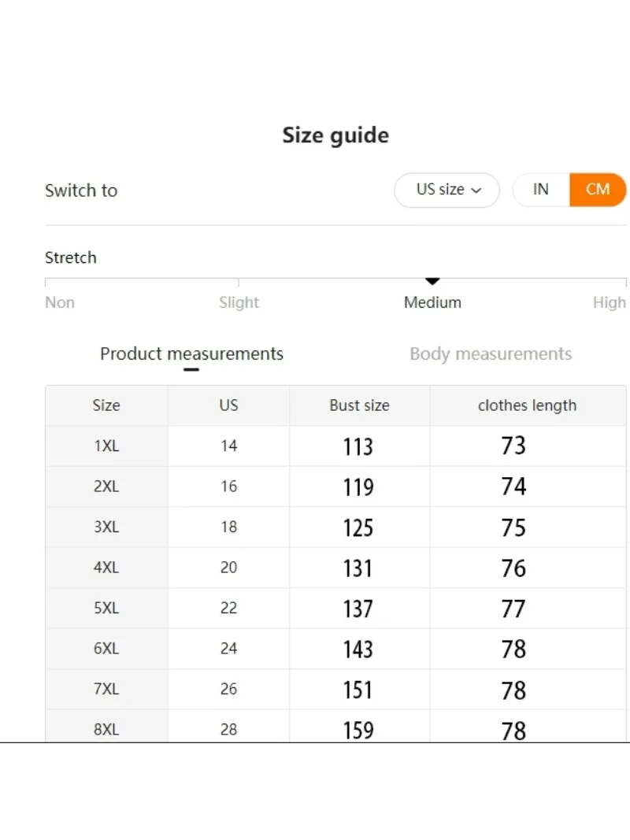The image size is (630, 840).
Task: Click the stretch indicator marker at Medium
Action: tap(432, 281)
